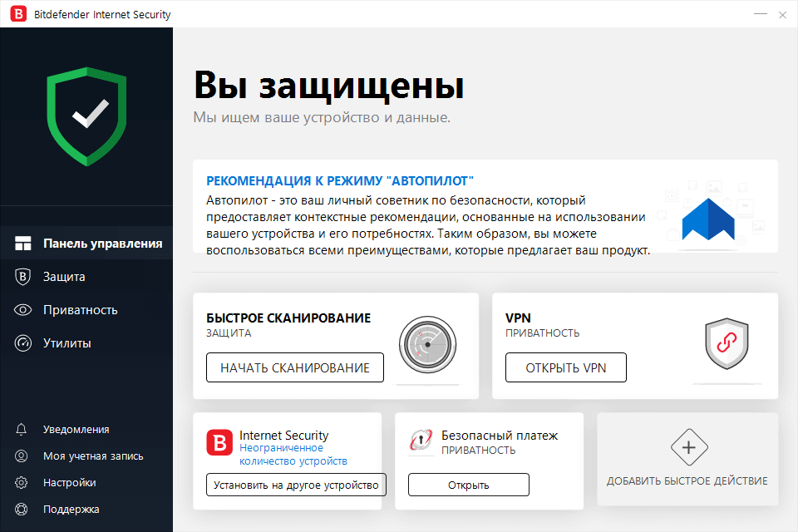This screenshot has height=532, width=798.
Task: Open Безопасный платеж via Открыть
Action: pos(468,484)
